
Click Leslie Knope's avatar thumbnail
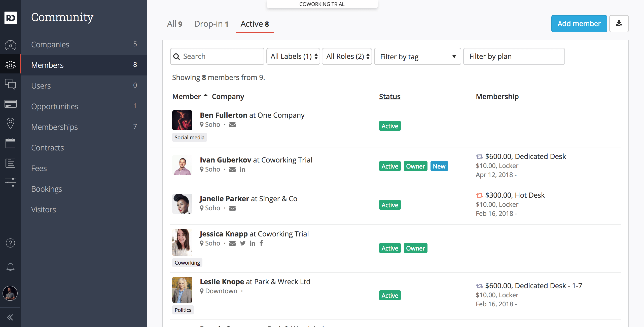tap(182, 290)
